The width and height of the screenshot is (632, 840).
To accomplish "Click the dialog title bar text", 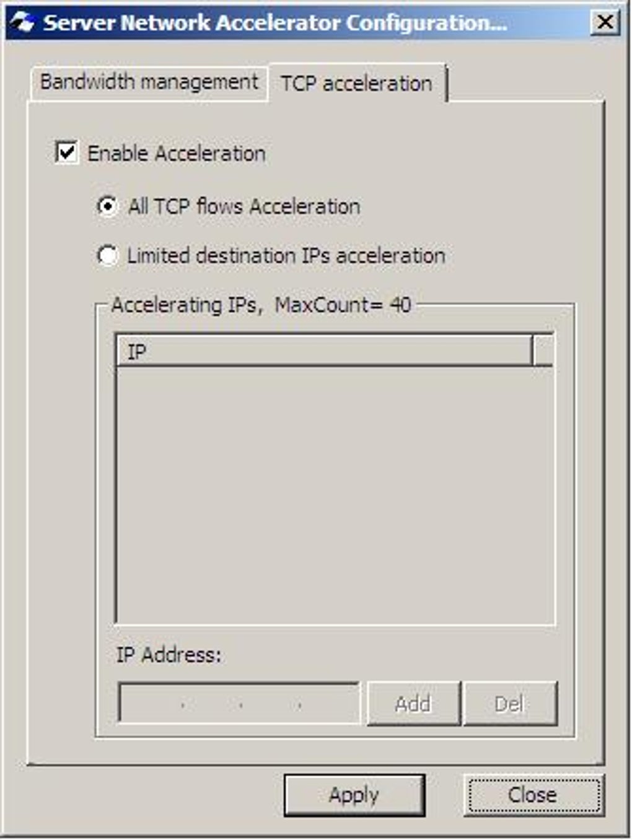I will [275, 23].
